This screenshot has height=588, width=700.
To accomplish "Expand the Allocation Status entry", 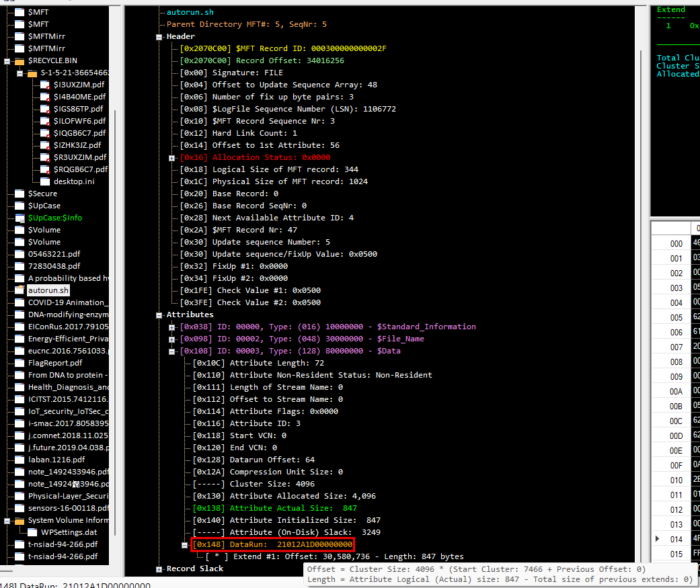I will pos(172,157).
